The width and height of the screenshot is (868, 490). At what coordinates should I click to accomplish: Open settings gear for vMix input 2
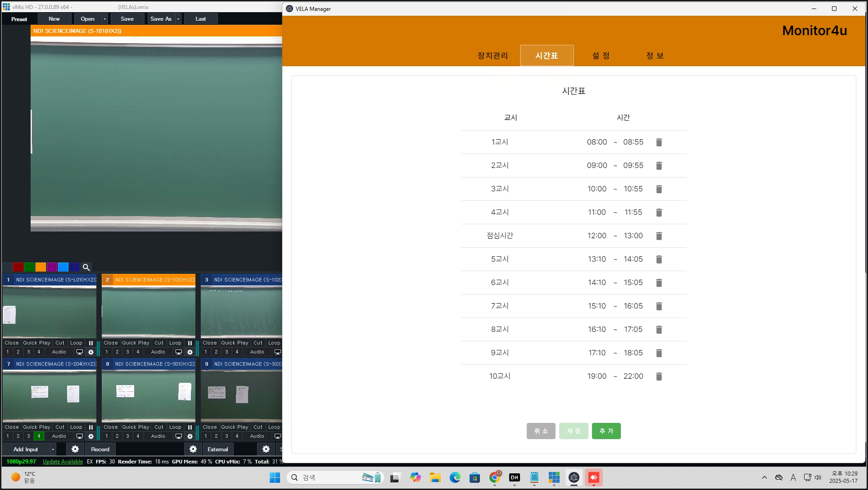190,352
